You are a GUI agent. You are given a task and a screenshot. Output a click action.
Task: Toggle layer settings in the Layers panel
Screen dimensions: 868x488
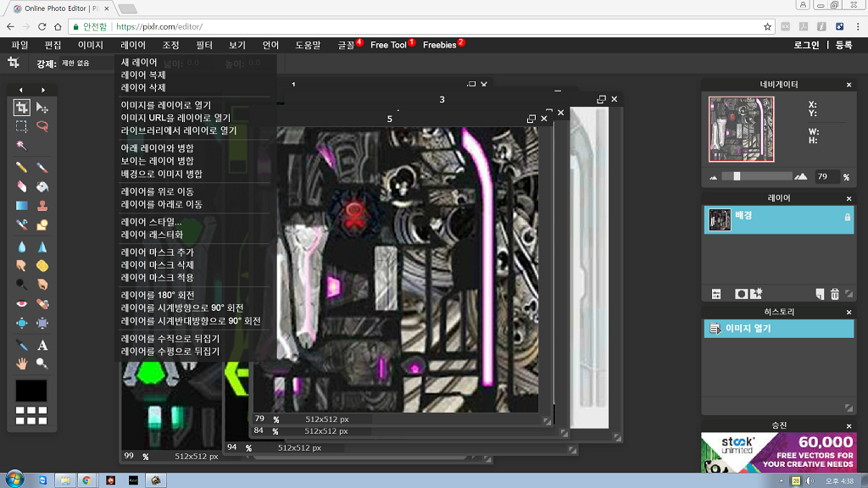point(716,294)
